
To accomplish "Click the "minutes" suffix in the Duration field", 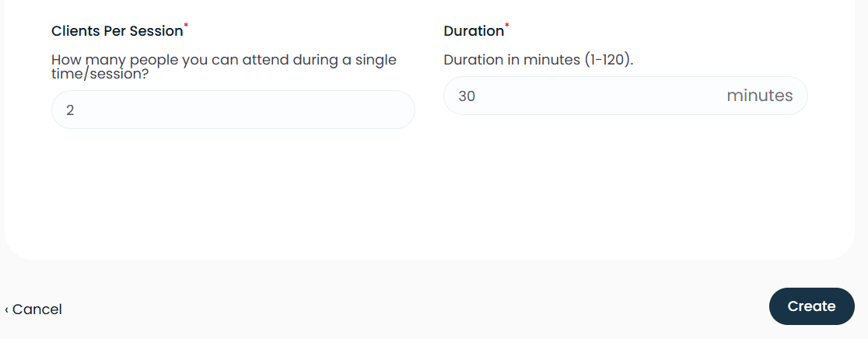I will pos(759,96).
